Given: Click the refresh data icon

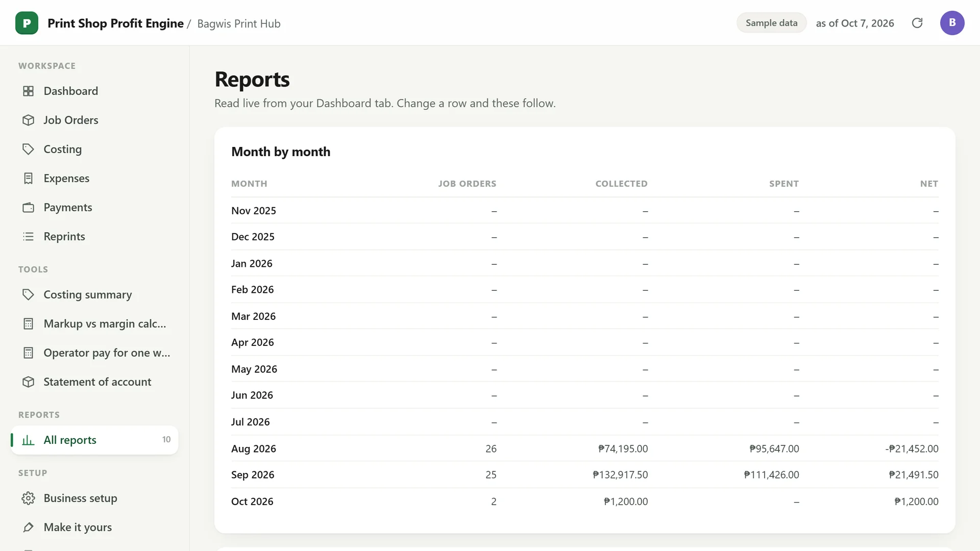Looking at the screenshot, I should (x=917, y=23).
